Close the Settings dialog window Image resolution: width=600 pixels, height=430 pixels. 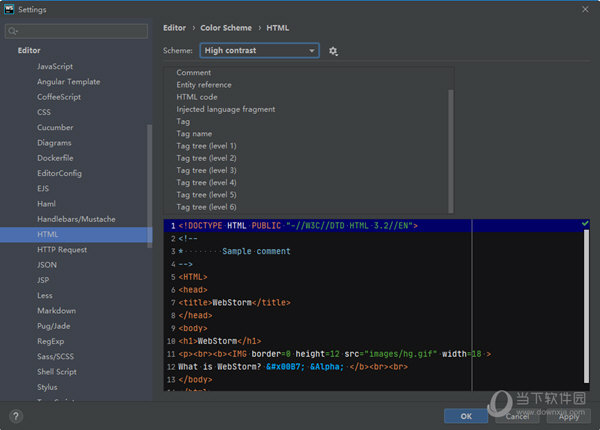coord(585,9)
